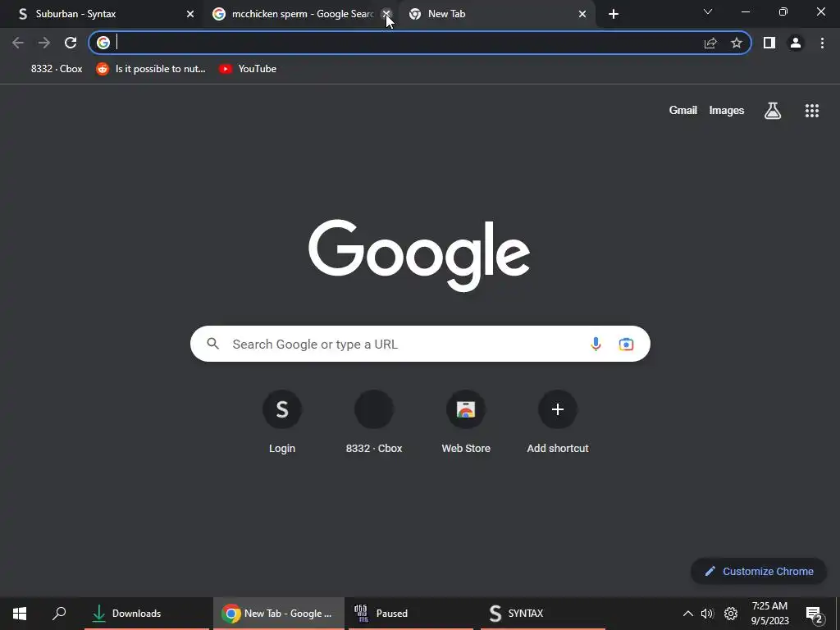Open the 8332 · Cbox shortcut tile

[374, 422]
